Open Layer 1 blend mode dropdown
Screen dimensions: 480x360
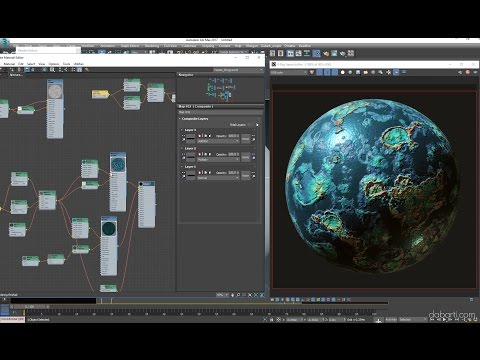tap(218, 178)
